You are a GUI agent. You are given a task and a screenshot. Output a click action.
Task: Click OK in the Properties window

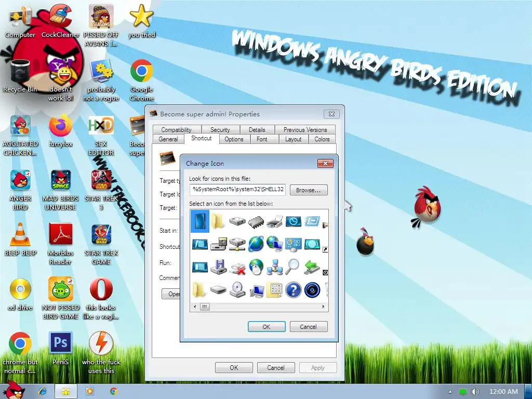pos(234,367)
